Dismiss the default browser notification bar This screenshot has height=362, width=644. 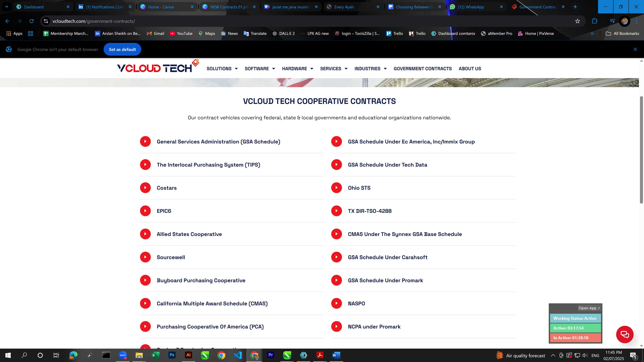pyautogui.click(x=635, y=49)
